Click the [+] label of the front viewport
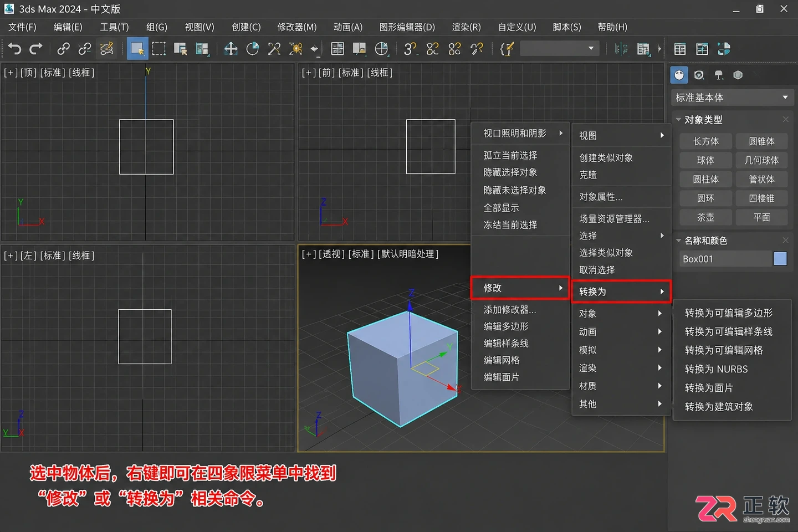 (309, 73)
